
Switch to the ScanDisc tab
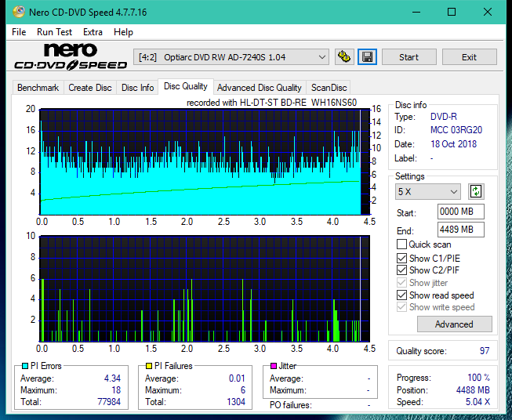pos(329,88)
